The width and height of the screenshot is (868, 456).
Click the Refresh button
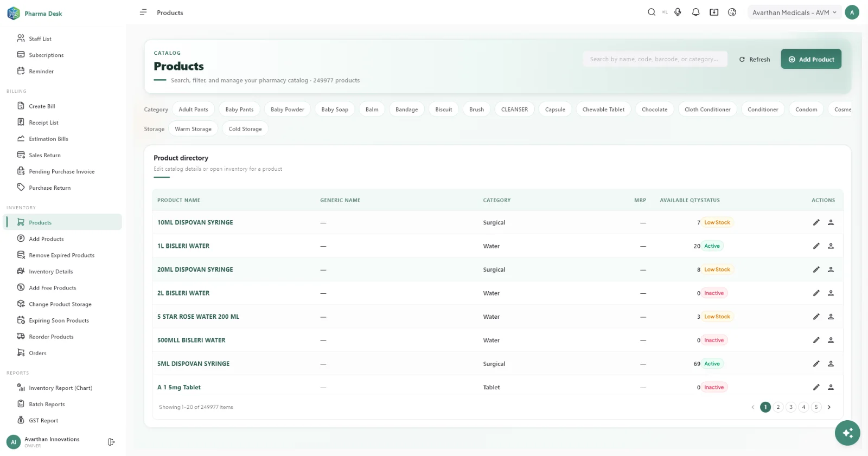755,59
